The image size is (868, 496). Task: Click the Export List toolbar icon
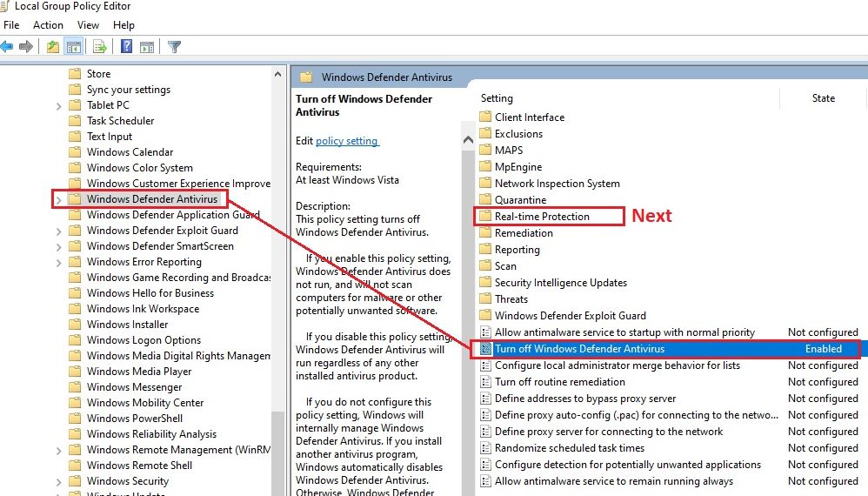pos(100,47)
